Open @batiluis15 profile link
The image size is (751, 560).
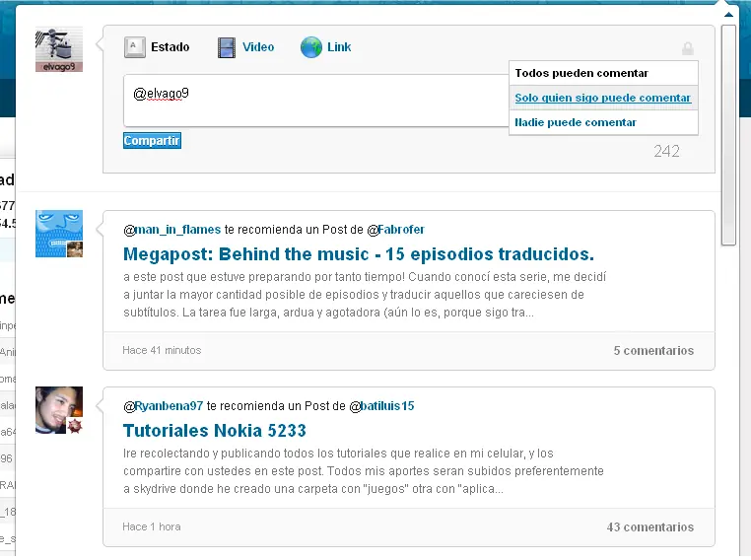[x=381, y=406]
